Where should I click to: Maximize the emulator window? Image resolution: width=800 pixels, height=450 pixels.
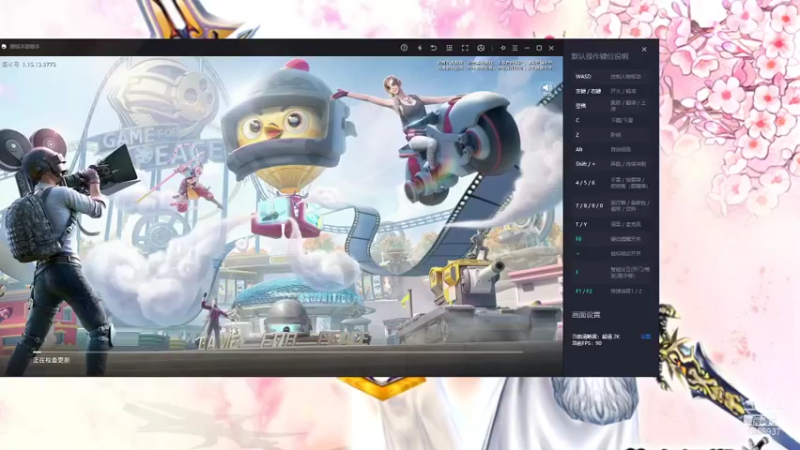point(539,48)
